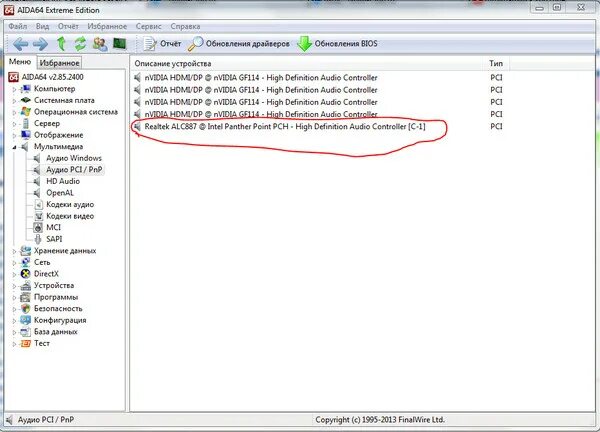600x432 pixels.
Task: Open the users manage icon in toolbar
Action: 100,44
